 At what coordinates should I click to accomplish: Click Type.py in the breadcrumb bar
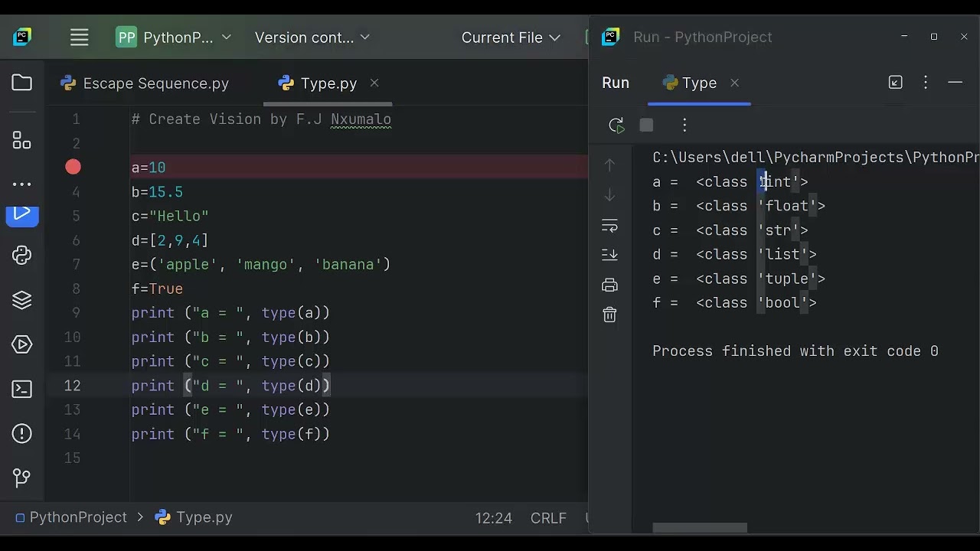(194, 517)
